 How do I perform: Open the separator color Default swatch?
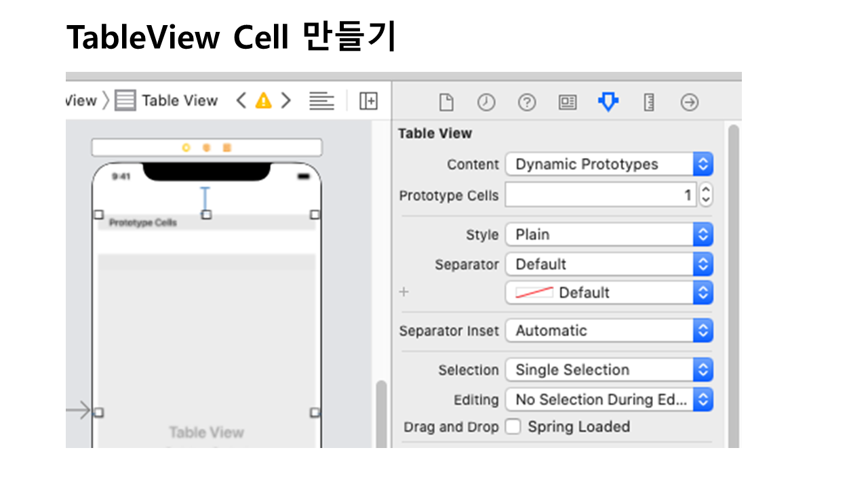608,293
